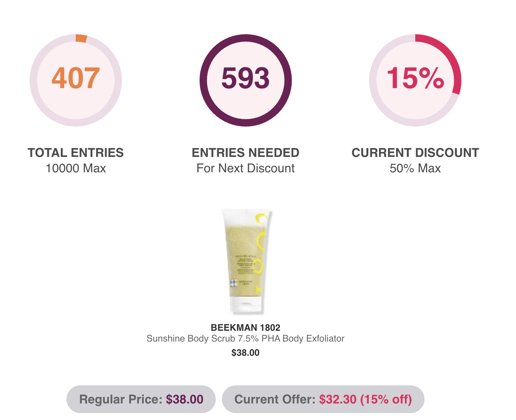Select the Current Offer $32.30 pill

[x=323, y=399]
